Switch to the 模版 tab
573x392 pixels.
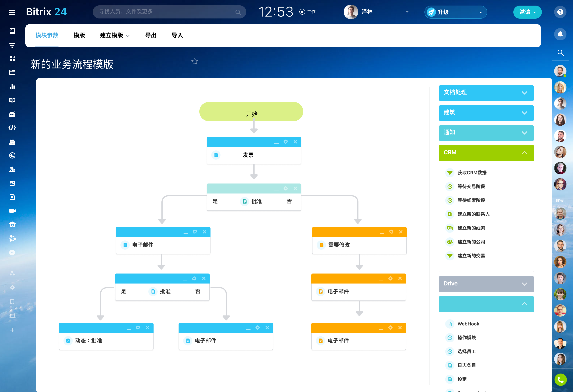(x=79, y=35)
